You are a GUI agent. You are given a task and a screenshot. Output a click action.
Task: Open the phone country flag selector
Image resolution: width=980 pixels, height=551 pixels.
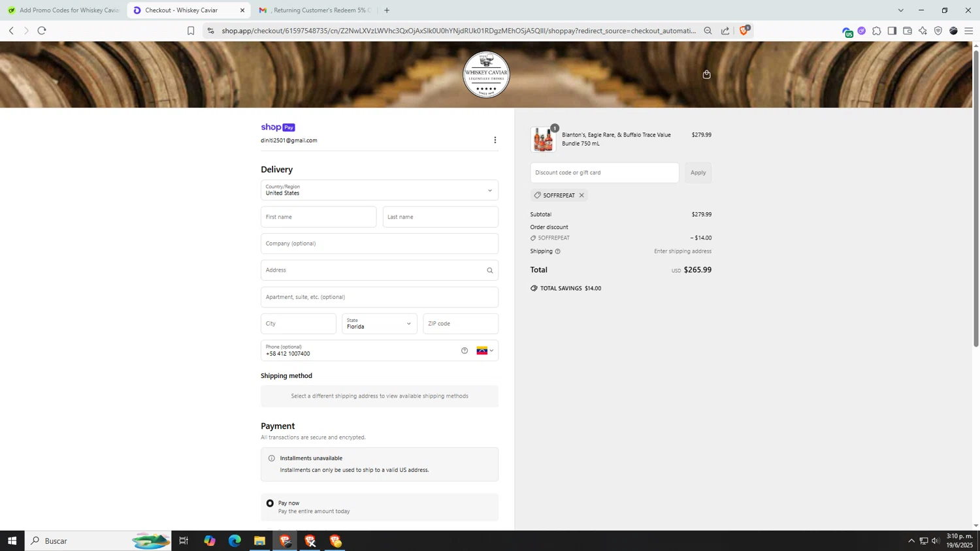485,351
